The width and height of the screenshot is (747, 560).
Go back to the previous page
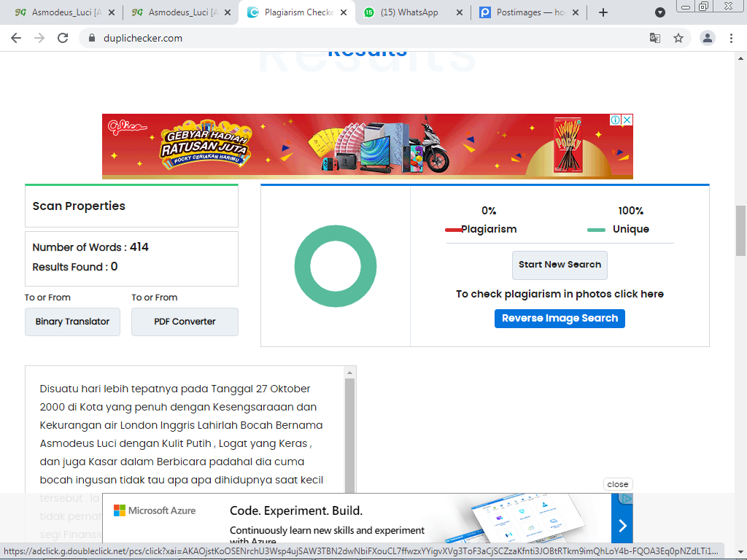point(16,38)
